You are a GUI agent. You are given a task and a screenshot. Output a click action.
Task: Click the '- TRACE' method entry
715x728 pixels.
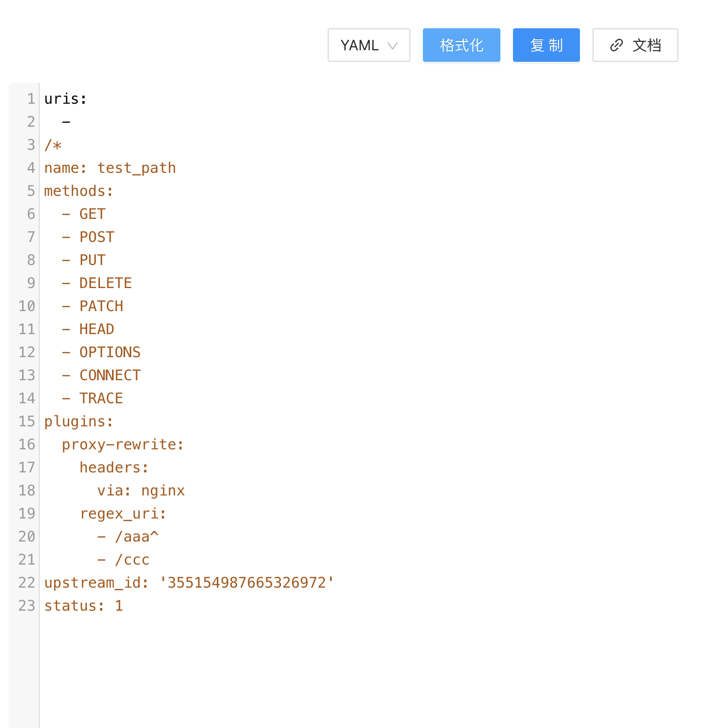click(x=93, y=398)
